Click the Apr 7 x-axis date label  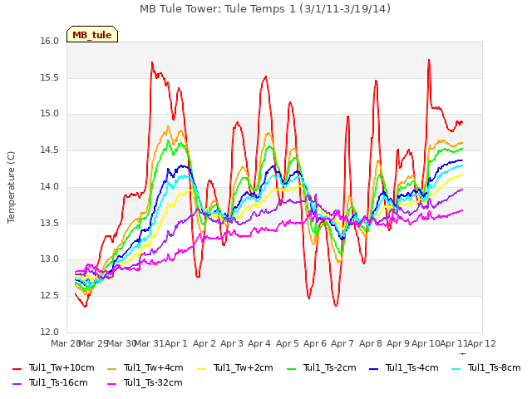342,343
